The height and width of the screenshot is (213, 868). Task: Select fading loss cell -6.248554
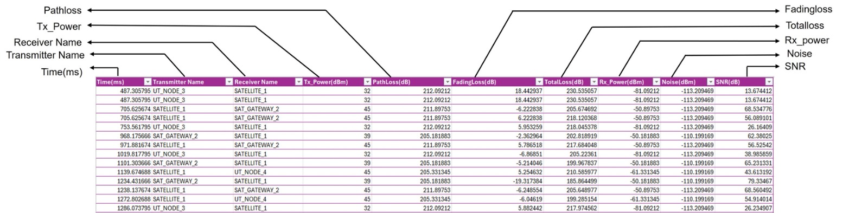coord(529,190)
